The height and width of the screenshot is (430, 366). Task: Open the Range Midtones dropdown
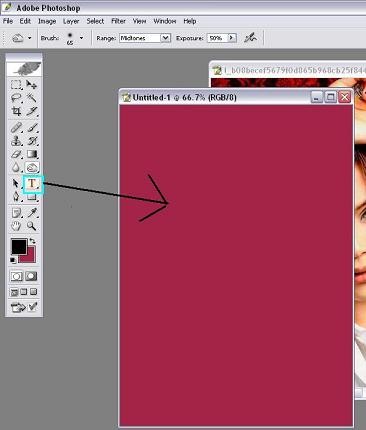166,38
